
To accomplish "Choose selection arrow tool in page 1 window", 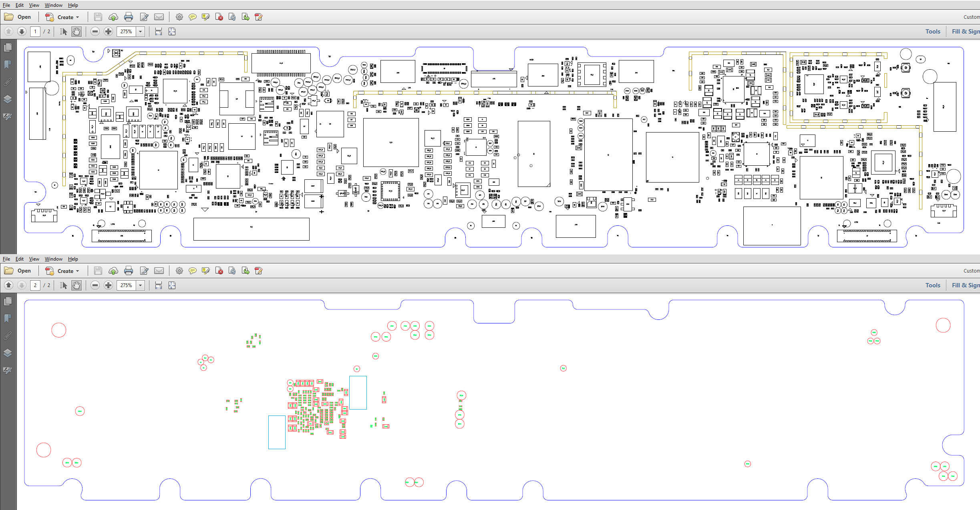I will (63, 32).
